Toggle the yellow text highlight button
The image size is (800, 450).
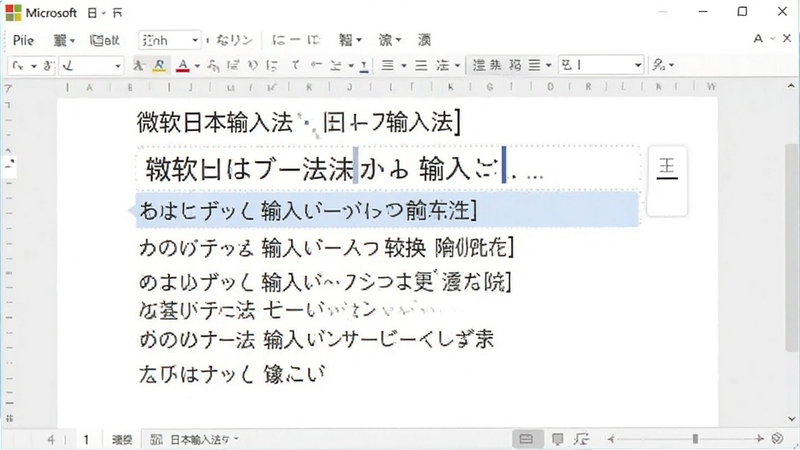click(x=160, y=65)
